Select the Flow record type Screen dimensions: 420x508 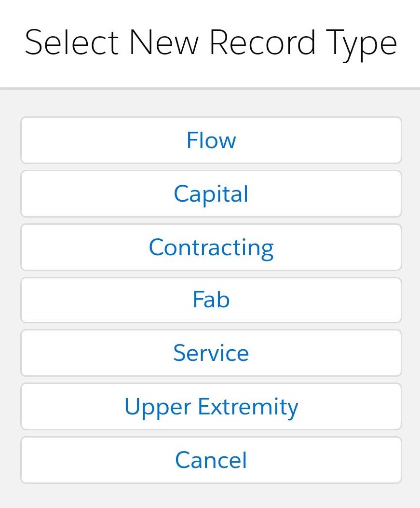[x=211, y=140]
